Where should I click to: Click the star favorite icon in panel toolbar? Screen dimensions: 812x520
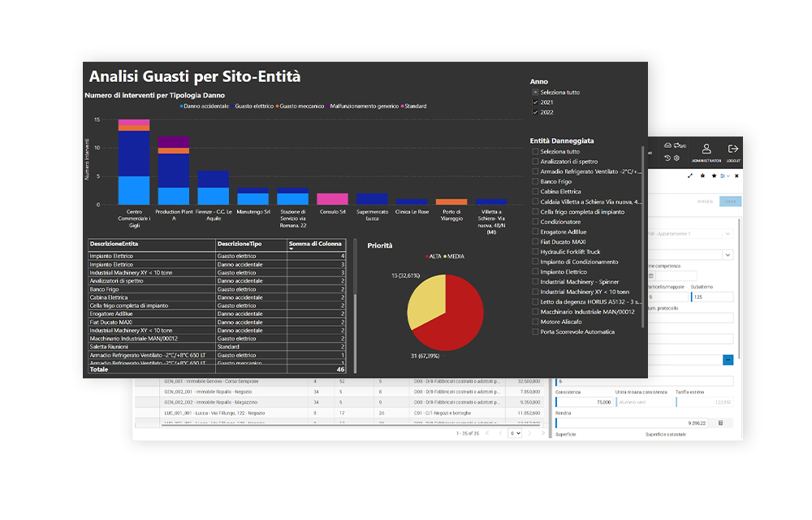[x=714, y=175]
